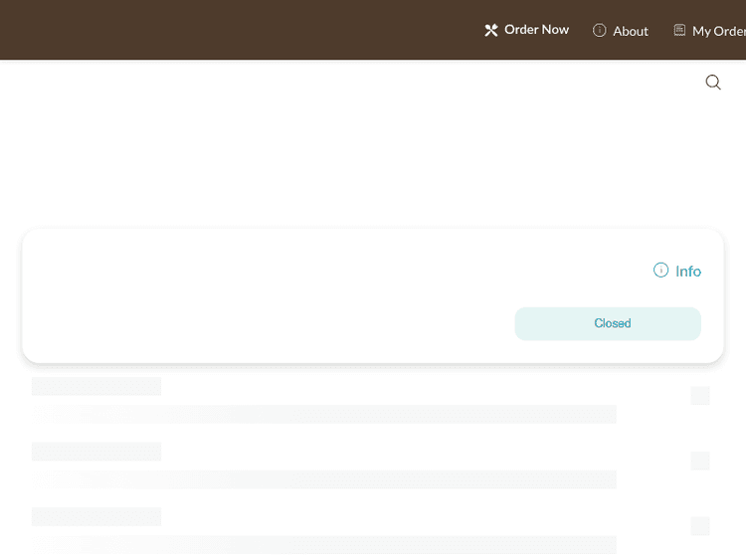Open the Info link in restaurant card

688,271
